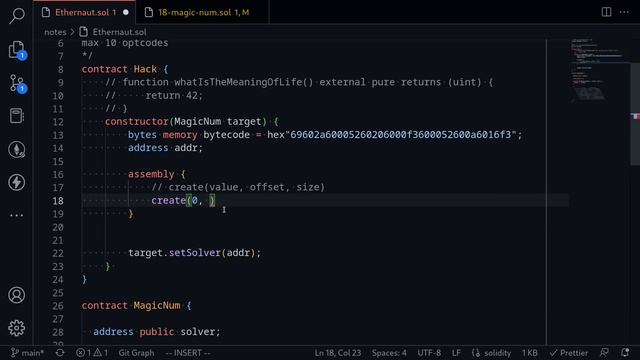Place cursor on target.setSolver(addr)
640x360 pixels.
click(194, 253)
